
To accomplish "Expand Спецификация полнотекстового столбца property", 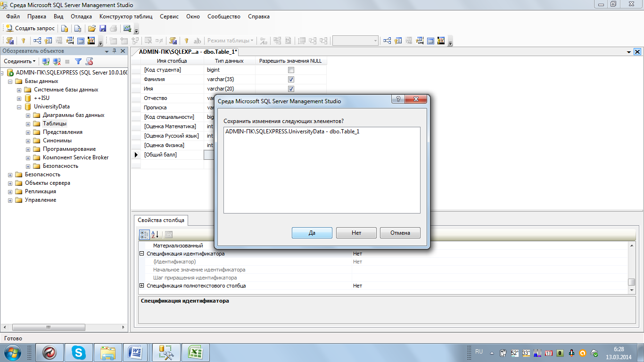I will (x=141, y=286).
